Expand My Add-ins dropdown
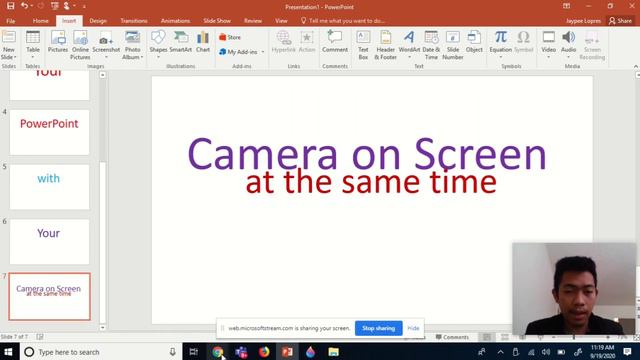The width and height of the screenshot is (640, 360). point(263,52)
